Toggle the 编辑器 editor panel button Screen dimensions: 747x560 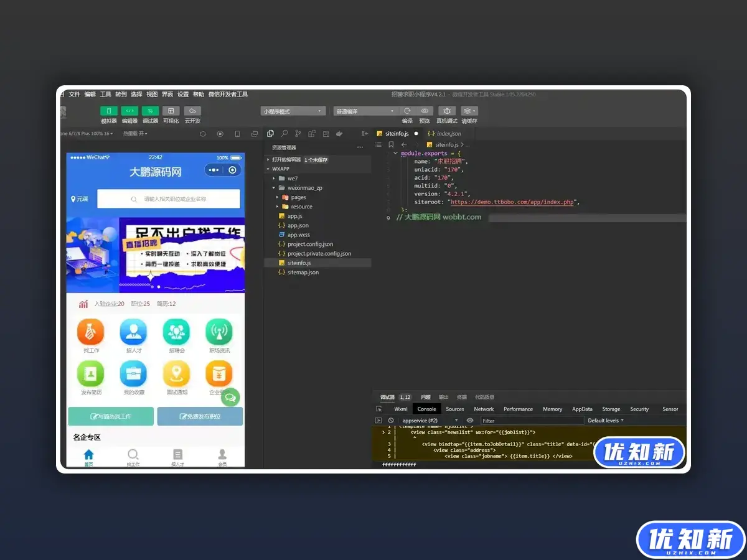(x=129, y=111)
